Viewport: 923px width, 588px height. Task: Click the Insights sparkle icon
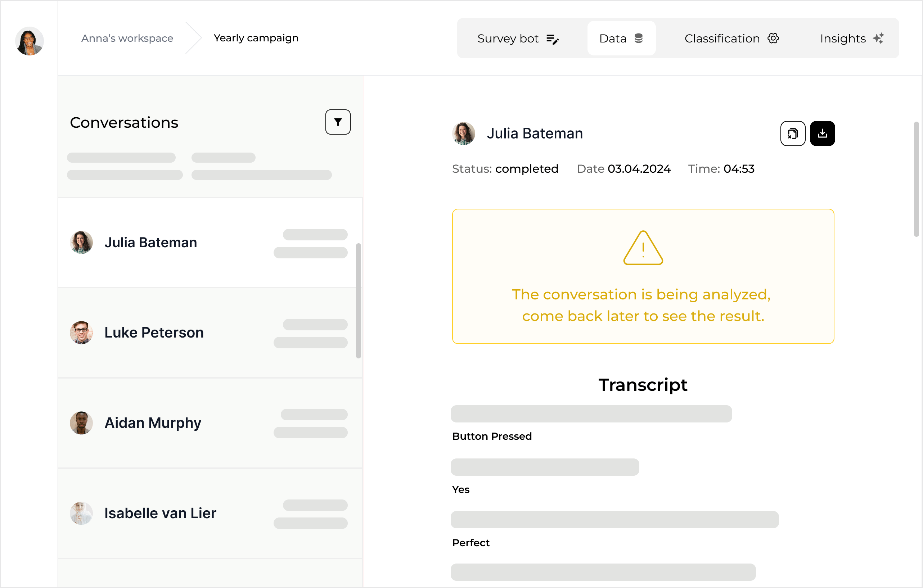point(878,38)
